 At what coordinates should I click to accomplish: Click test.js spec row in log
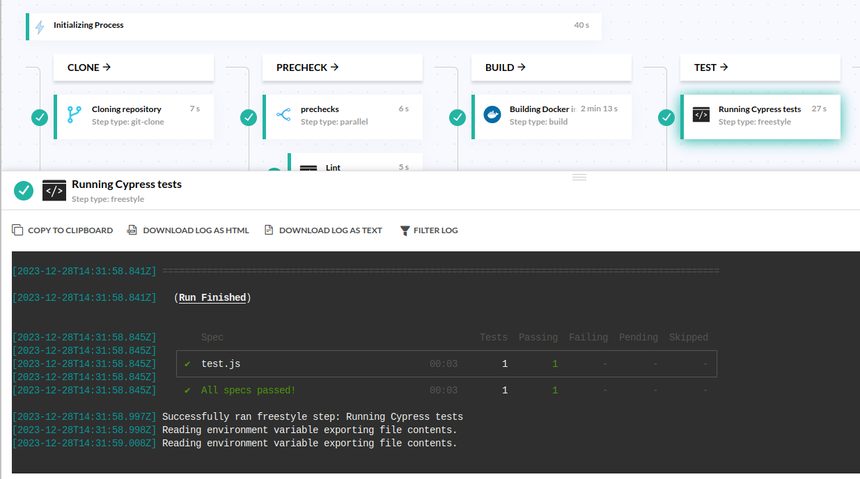coord(220,364)
